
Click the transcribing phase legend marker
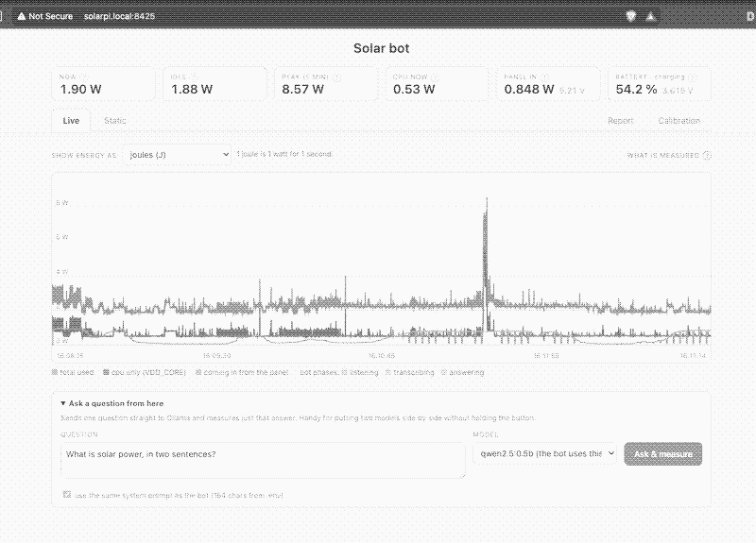click(x=388, y=372)
